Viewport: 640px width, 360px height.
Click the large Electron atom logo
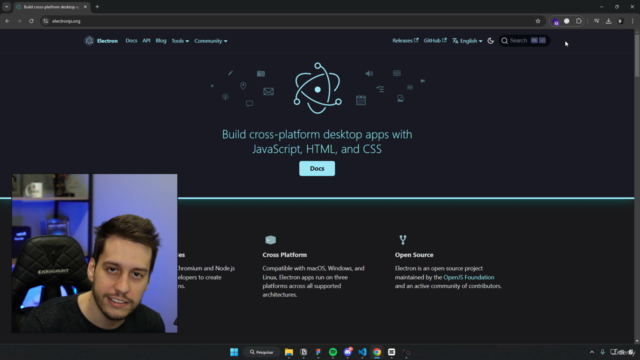pos(318,88)
